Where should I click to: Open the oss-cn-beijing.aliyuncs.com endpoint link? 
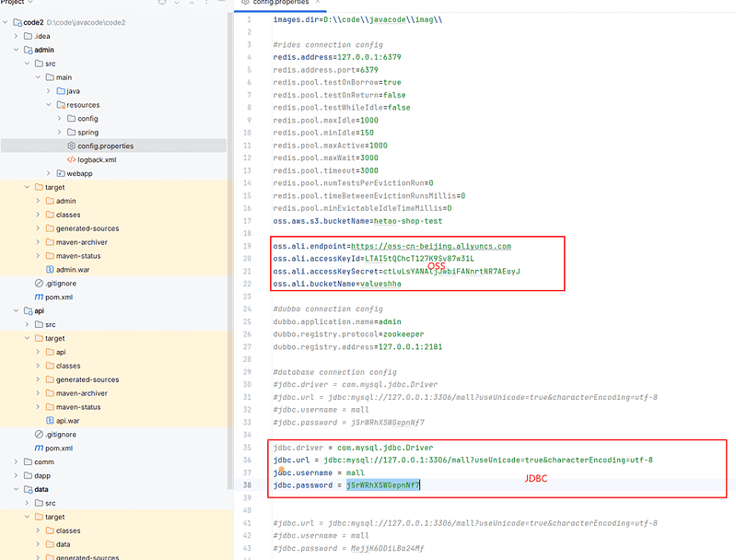pyautogui.click(x=431, y=246)
